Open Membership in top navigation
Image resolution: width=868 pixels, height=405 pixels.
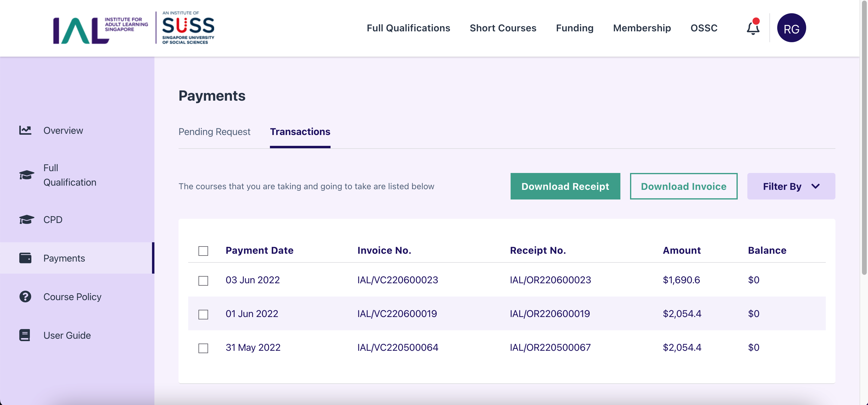pos(642,28)
